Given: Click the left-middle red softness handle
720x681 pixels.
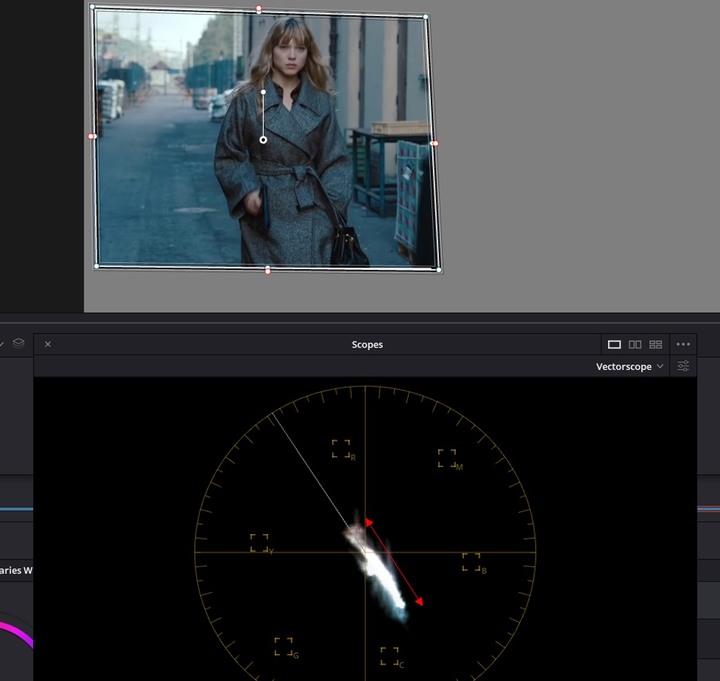Looking at the screenshot, I should click(91, 136).
